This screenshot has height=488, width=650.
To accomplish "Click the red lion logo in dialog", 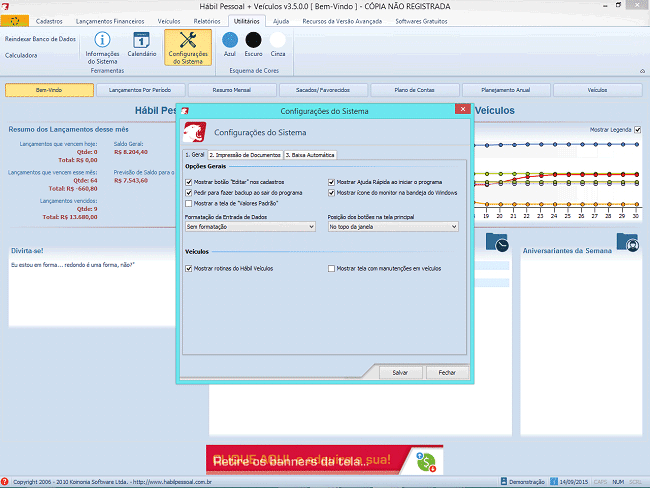I will [194, 132].
